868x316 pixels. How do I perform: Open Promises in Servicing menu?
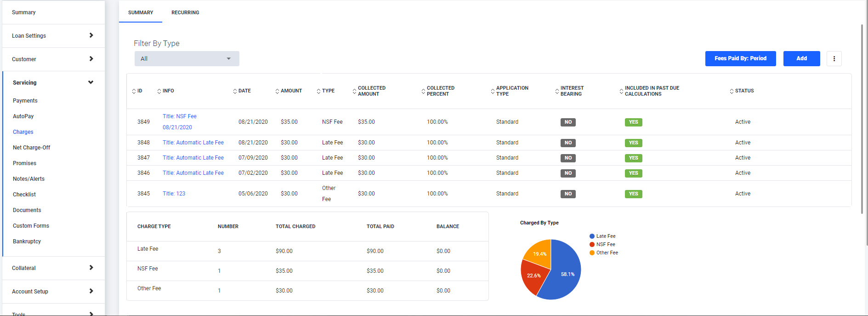(x=24, y=163)
